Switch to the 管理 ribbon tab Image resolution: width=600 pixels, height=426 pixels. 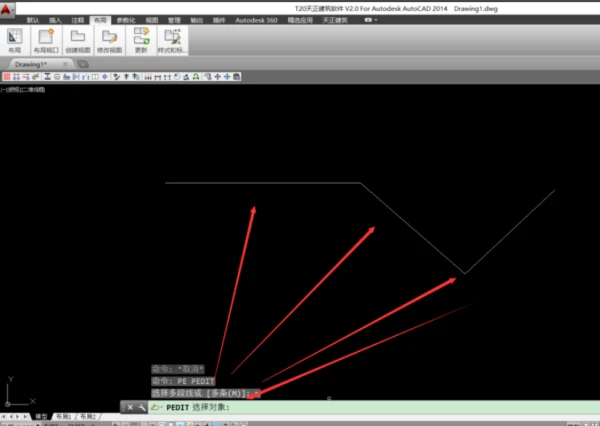tap(174, 20)
